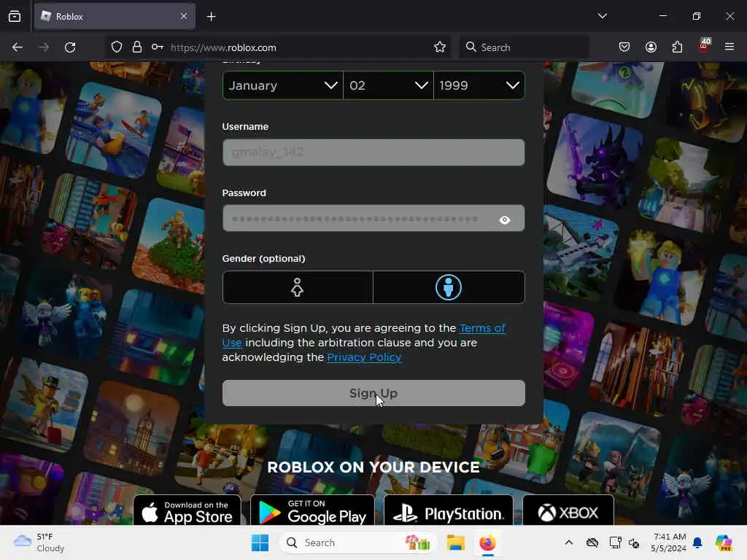
Task: Open the Windows Start menu
Action: click(260, 542)
